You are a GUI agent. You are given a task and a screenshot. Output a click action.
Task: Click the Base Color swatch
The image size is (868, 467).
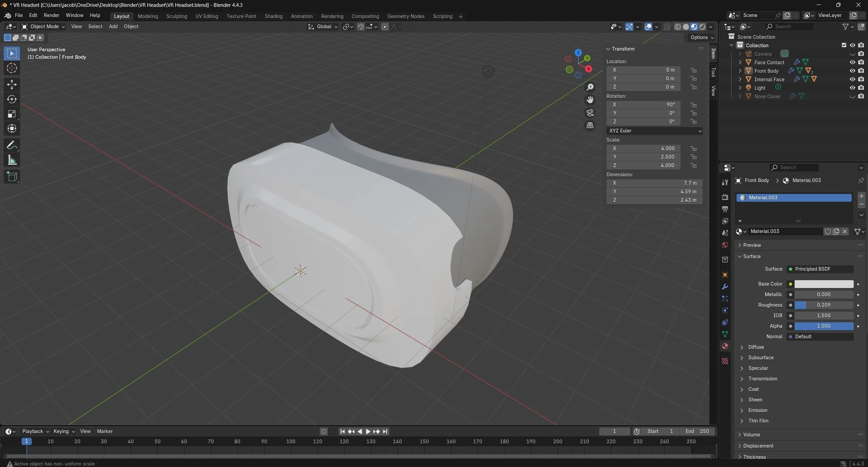tap(824, 284)
